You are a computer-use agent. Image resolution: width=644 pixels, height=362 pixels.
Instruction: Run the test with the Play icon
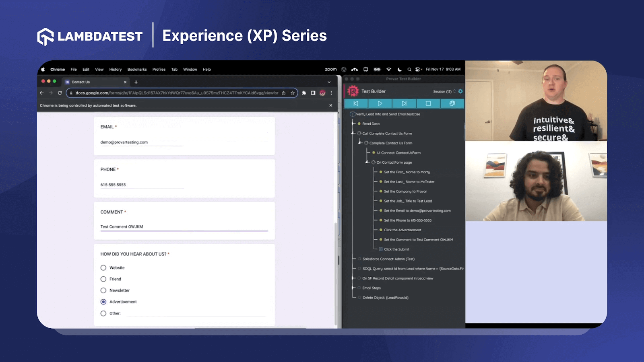379,103
